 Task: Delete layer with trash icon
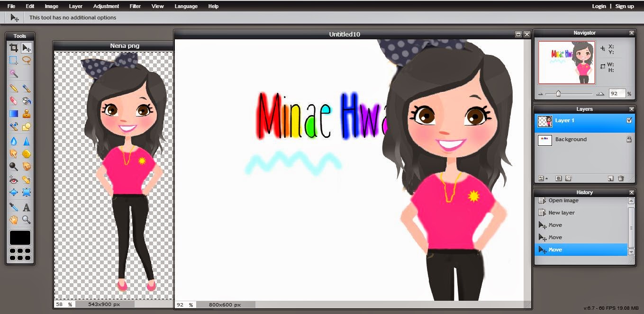pyautogui.click(x=621, y=179)
